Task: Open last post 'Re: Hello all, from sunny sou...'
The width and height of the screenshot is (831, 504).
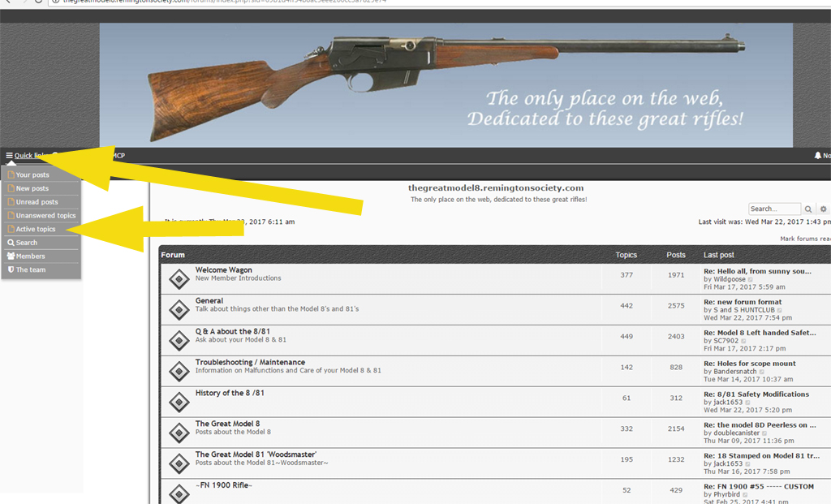Action: [x=757, y=271]
